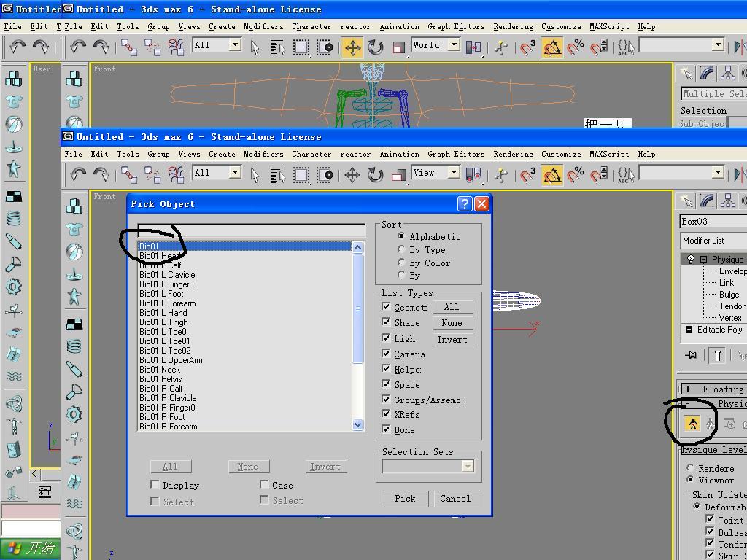This screenshot has height=560, width=747.
Task: Create Rigid Body Collection from frontmost reactor toolbar
Action: pos(74,206)
